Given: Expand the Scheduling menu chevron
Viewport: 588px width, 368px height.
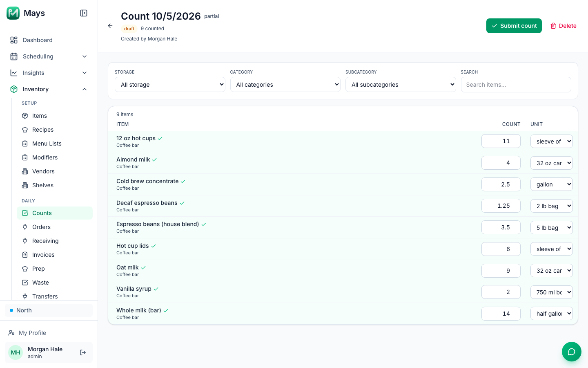Looking at the screenshot, I should pyautogui.click(x=85, y=56).
